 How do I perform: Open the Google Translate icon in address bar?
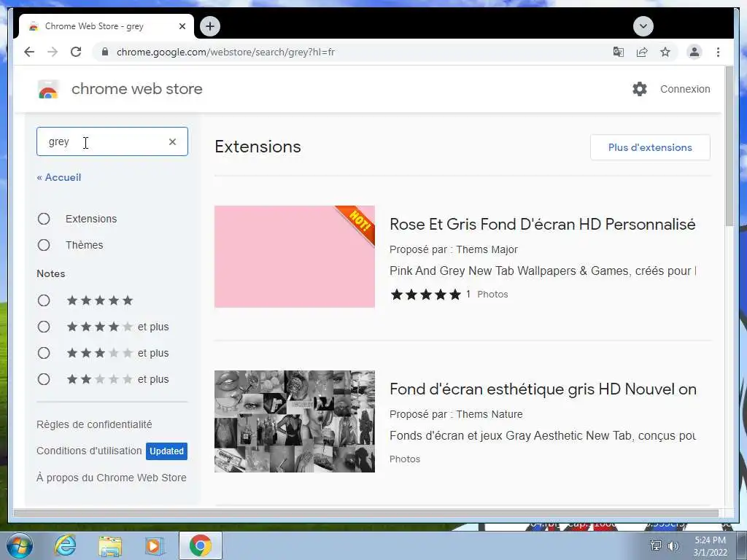pyautogui.click(x=619, y=52)
